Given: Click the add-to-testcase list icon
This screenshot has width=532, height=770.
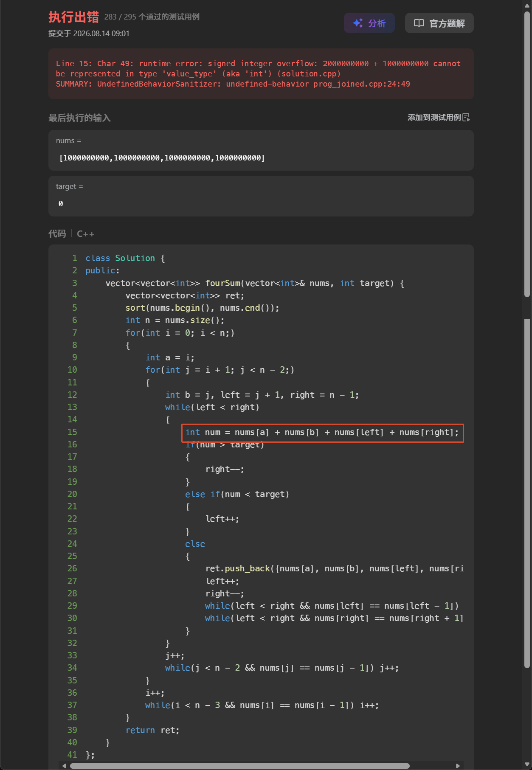Looking at the screenshot, I should pyautogui.click(x=466, y=117).
